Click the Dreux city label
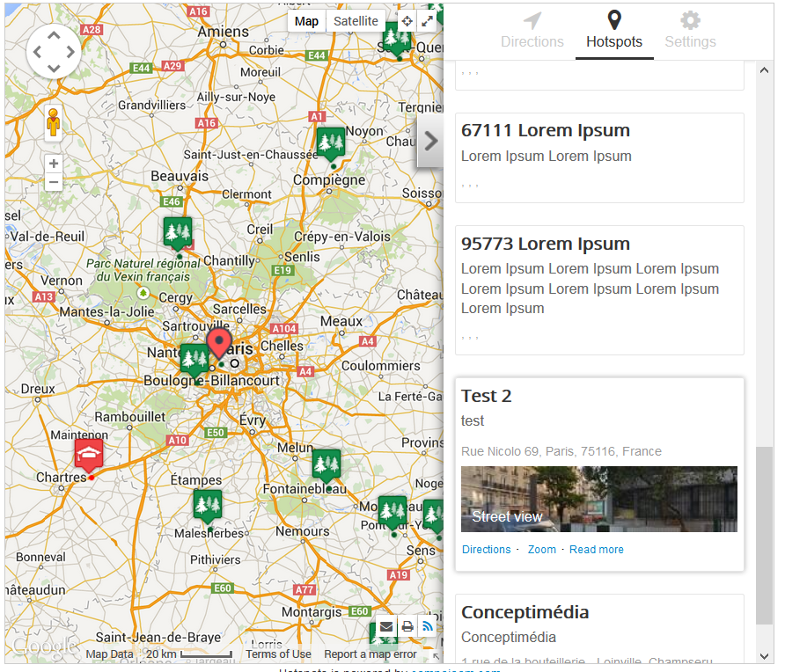 coord(38,389)
